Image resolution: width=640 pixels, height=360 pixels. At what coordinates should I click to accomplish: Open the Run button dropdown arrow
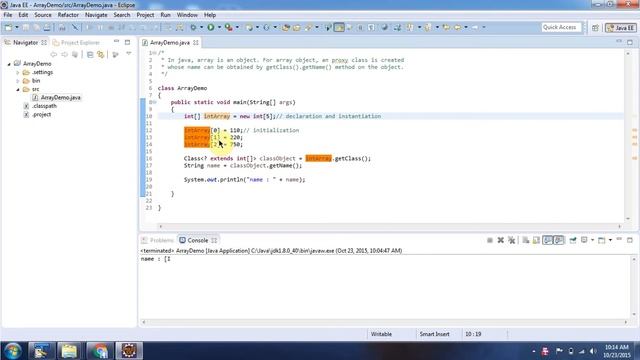point(219,27)
